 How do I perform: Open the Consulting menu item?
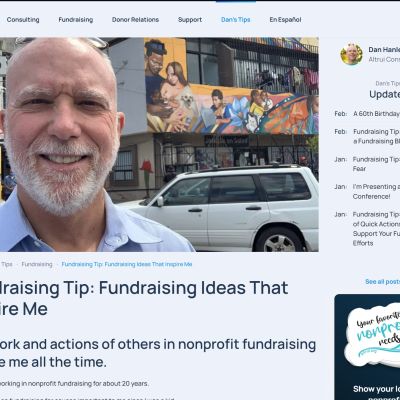pyautogui.click(x=23, y=20)
